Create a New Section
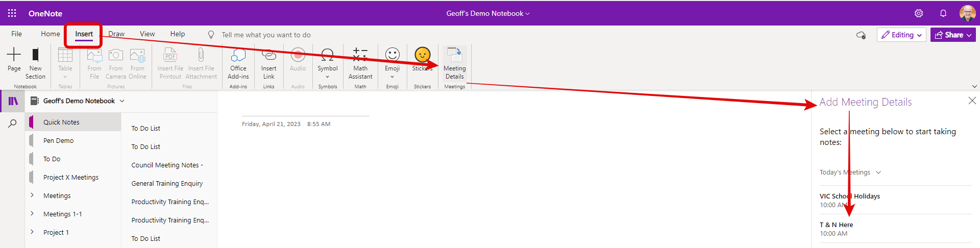 35,63
